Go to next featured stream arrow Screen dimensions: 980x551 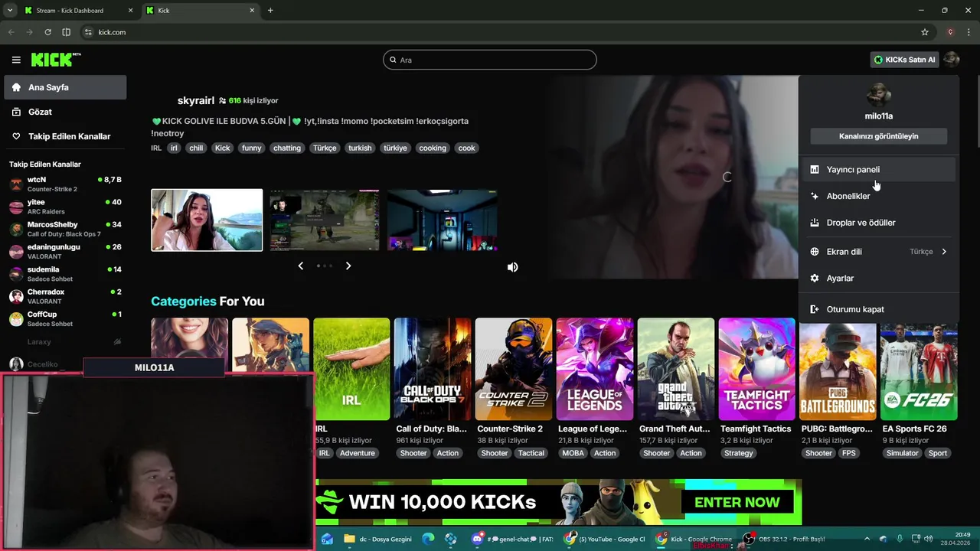coord(348,266)
